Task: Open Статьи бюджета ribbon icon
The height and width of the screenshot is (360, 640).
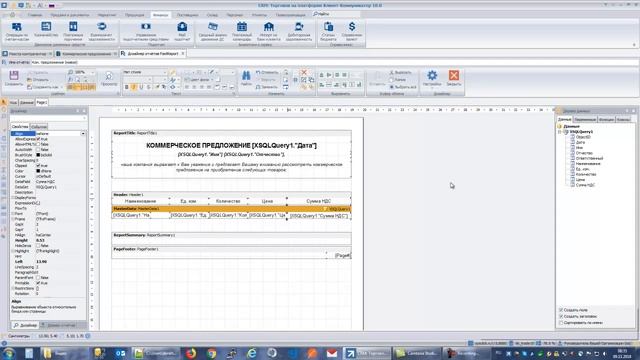Action: 328,27
